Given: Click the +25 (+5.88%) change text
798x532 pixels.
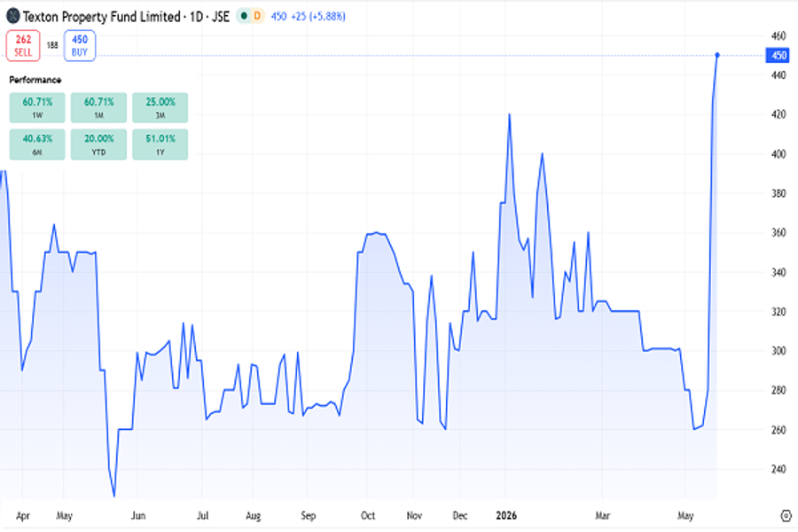Looking at the screenshot, I should 318,16.
